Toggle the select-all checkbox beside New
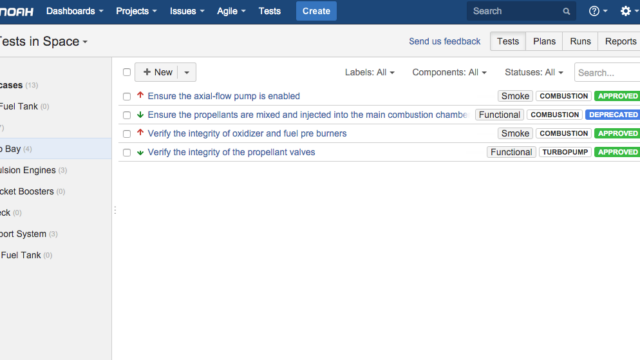The width and height of the screenshot is (640, 360). click(x=127, y=72)
